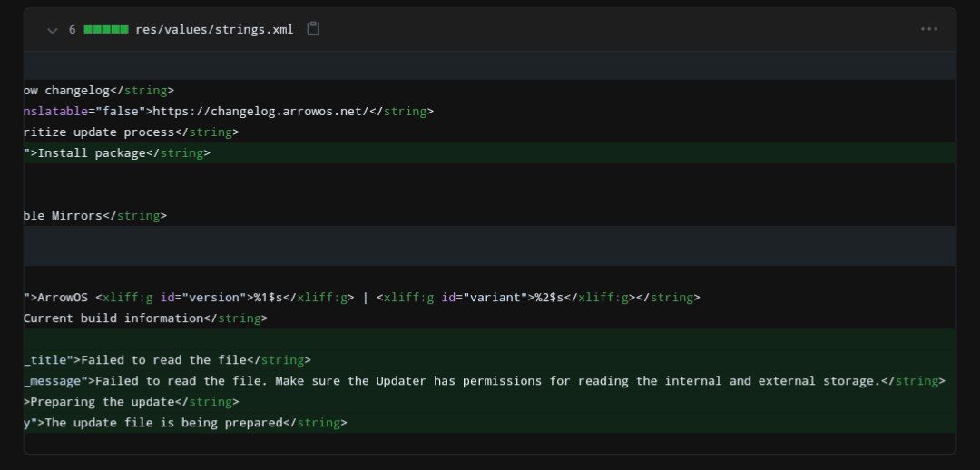
Task: Expand hidden lines bar below Mirrors line
Action: click(489, 246)
